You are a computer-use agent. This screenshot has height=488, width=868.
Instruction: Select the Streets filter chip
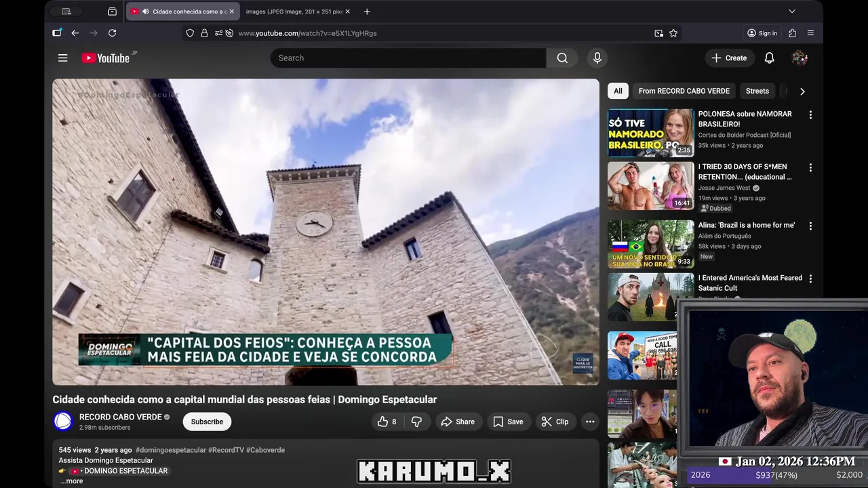click(x=757, y=91)
